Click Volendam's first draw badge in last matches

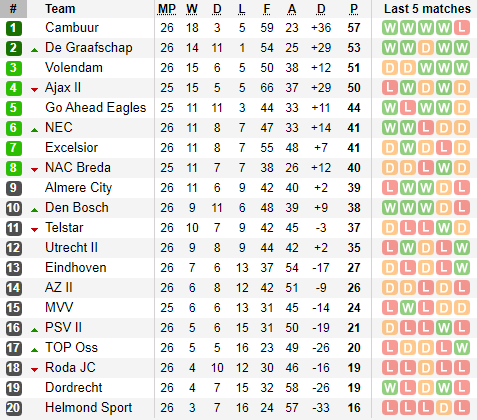(x=390, y=68)
